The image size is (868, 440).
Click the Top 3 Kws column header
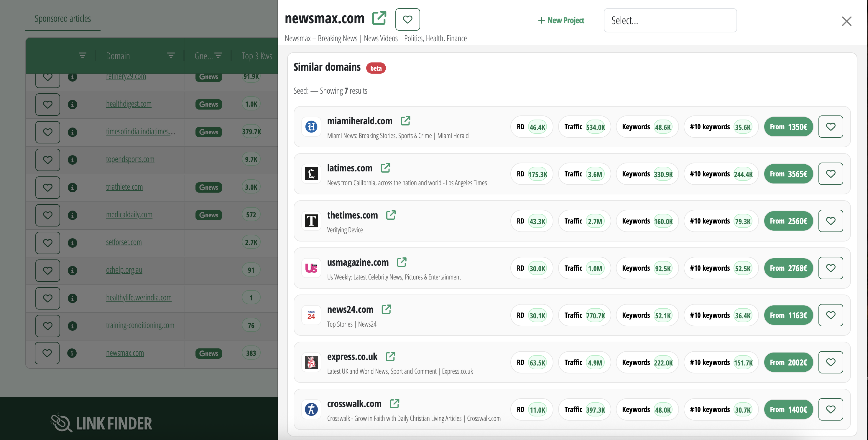point(257,56)
